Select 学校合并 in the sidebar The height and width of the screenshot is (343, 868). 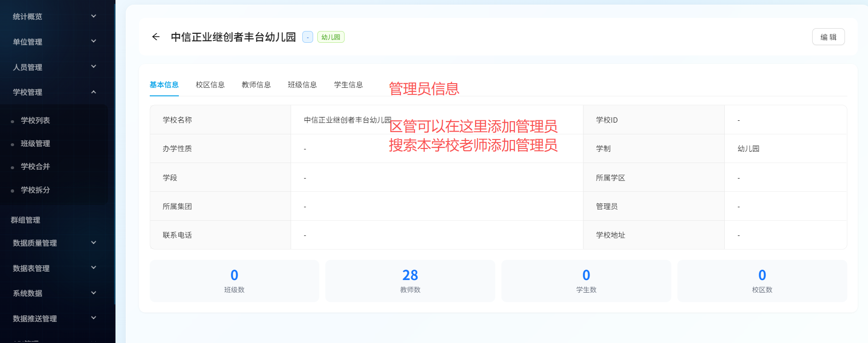[x=35, y=166]
